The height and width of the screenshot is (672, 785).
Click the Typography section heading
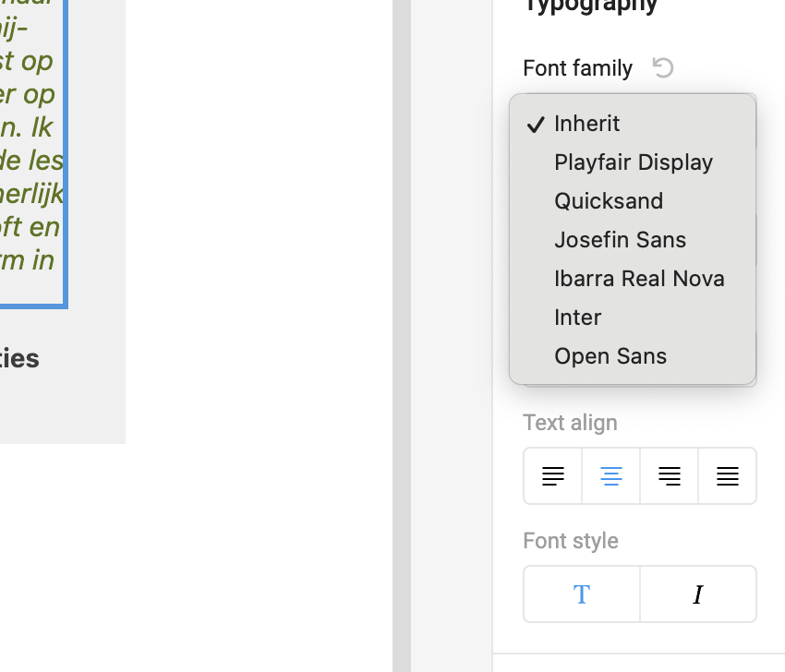click(x=591, y=6)
